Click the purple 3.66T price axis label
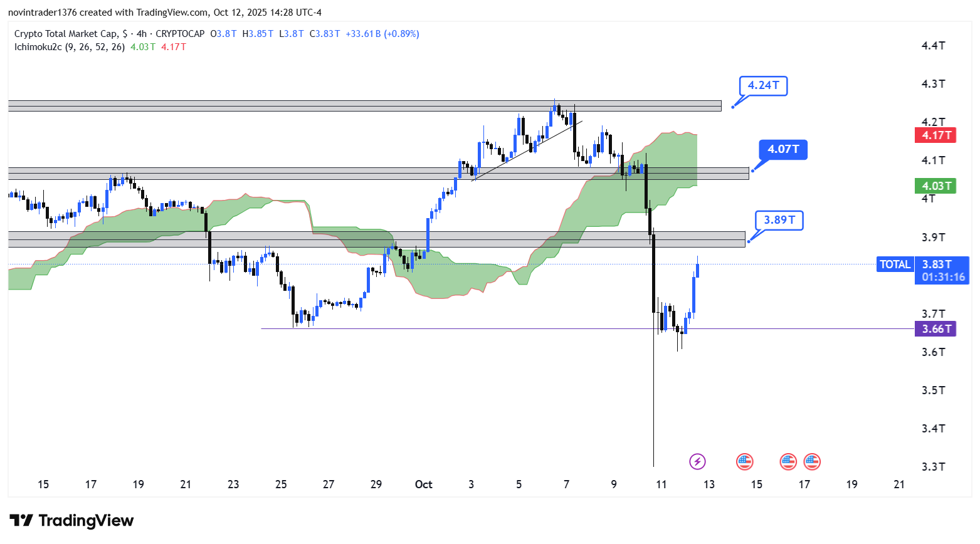 tap(935, 329)
